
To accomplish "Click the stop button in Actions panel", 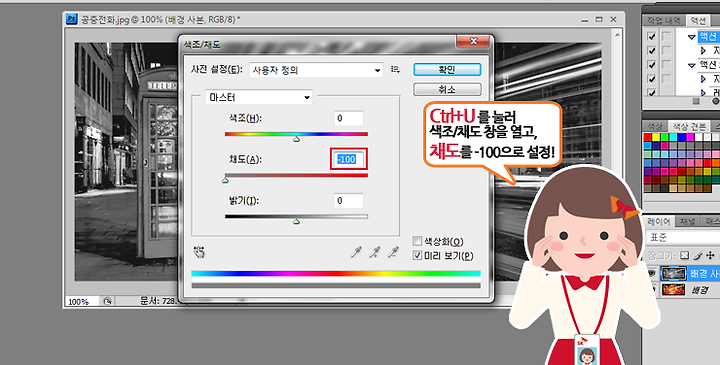I will pyautogui.click(x=696, y=101).
